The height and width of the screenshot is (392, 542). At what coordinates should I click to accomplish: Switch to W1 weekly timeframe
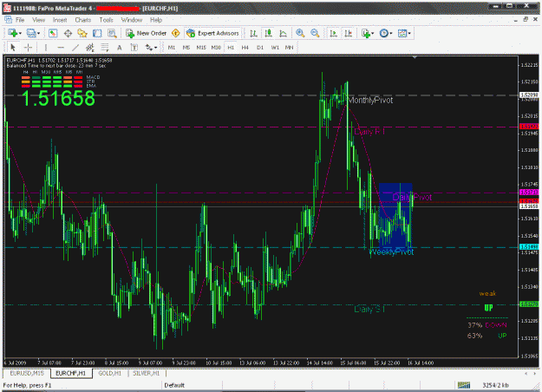pyautogui.click(x=275, y=48)
